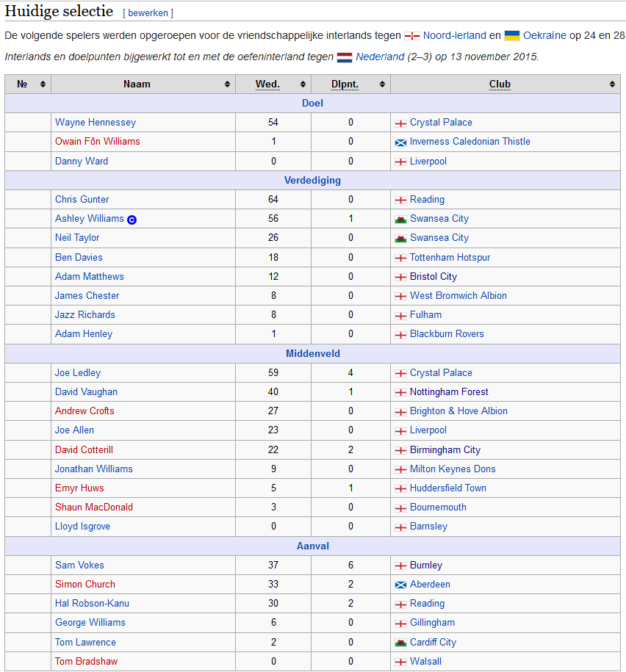
Task: Click the England flag next to Blackburn Rovers
Action: (x=400, y=335)
